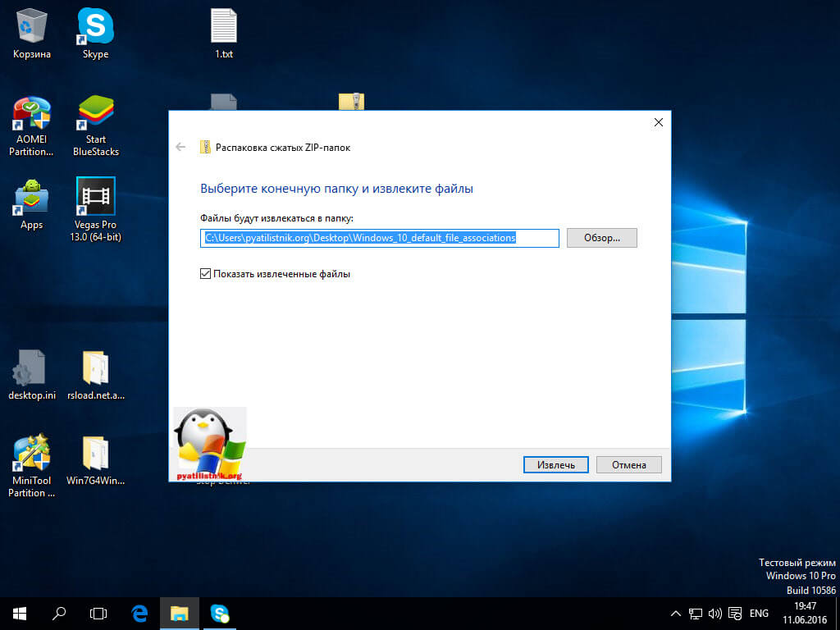Image resolution: width=840 pixels, height=630 pixels.
Task: Adjust volume via speaker tray icon
Action: [714, 614]
